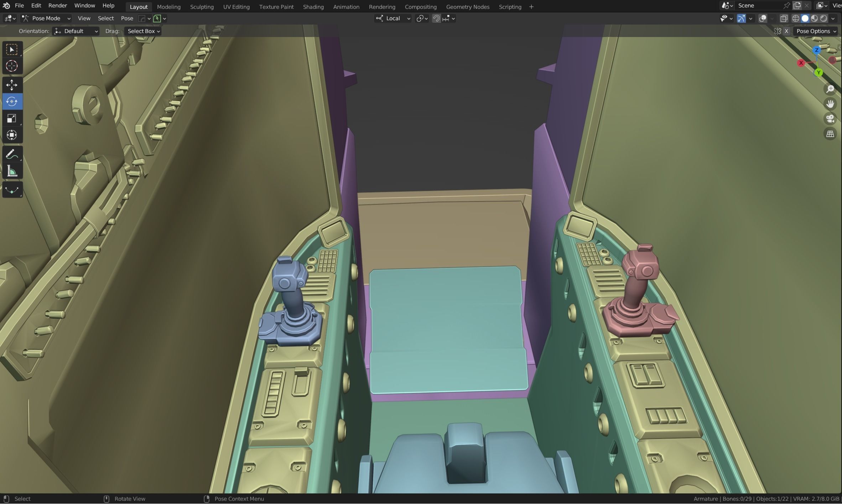Activate the 3D Cursor tool
Viewport: 842px width, 504px height.
pyautogui.click(x=12, y=66)
